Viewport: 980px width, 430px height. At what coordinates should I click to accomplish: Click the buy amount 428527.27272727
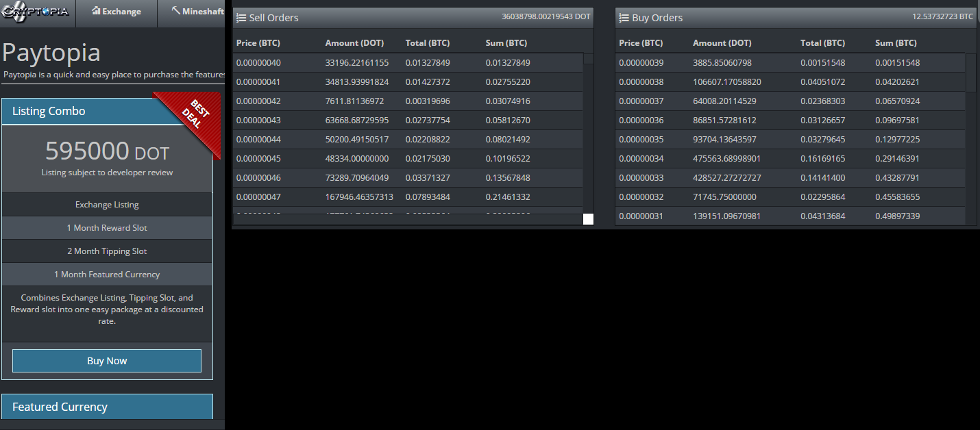[727, 178]
